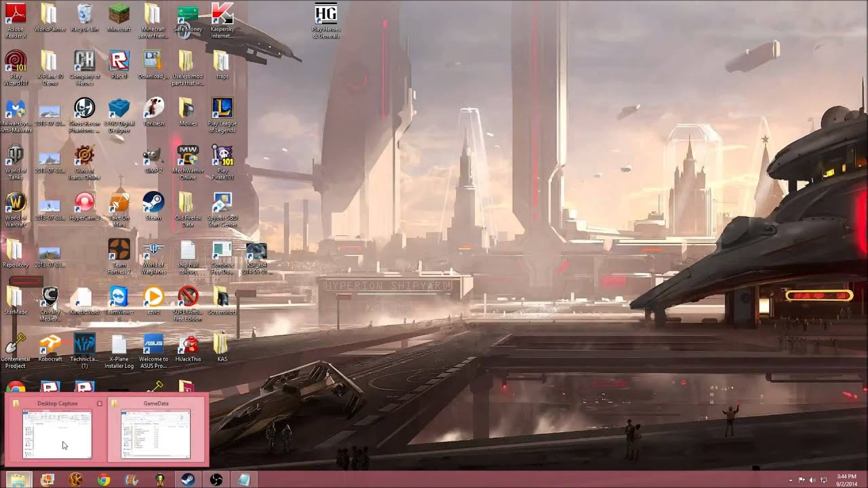Image resolution: width=868 pixels, height=488 pixels.
Task: Show hidden system tray icons
Action: coord(790,480)
